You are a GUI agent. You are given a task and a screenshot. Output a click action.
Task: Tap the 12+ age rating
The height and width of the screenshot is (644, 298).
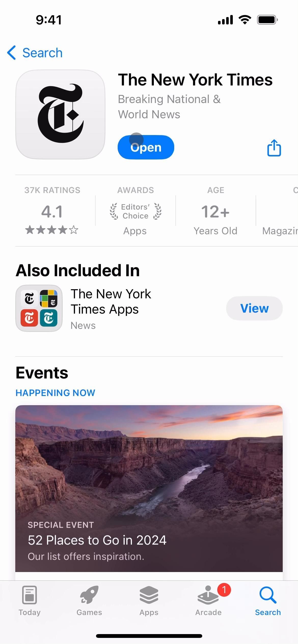click(x=216, y=212)
